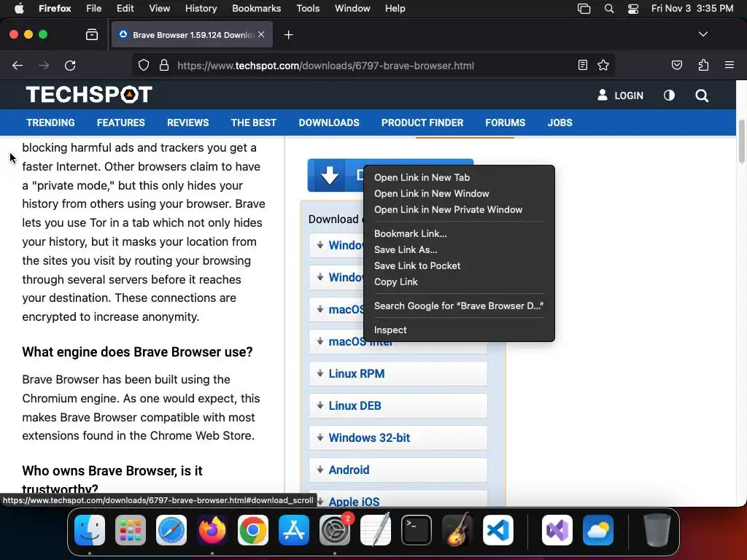Go back using the browser back arrow

coord(18,65)
